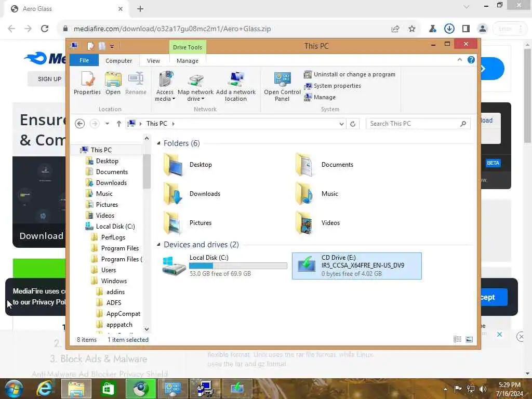Image resolution: width=532 pixels, height=399 pixels.
Task: Click the Chrome address bar URL
Action: (x=172, y=29)
